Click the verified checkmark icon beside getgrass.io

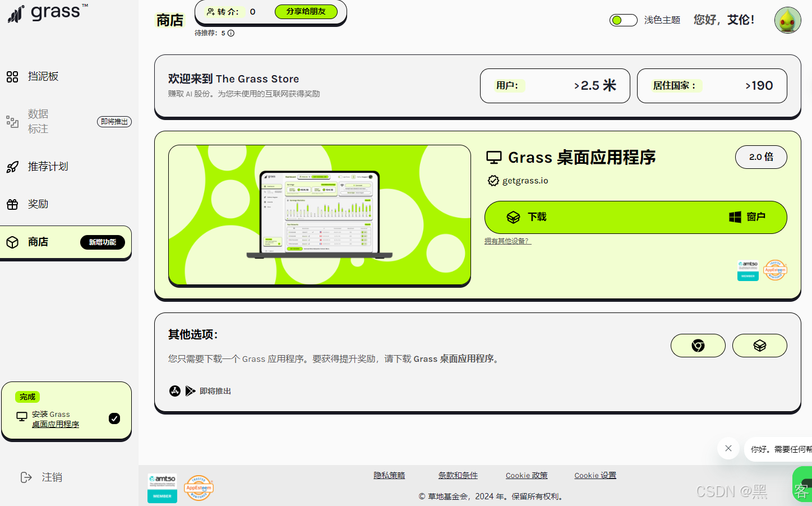tap(493, 181)
